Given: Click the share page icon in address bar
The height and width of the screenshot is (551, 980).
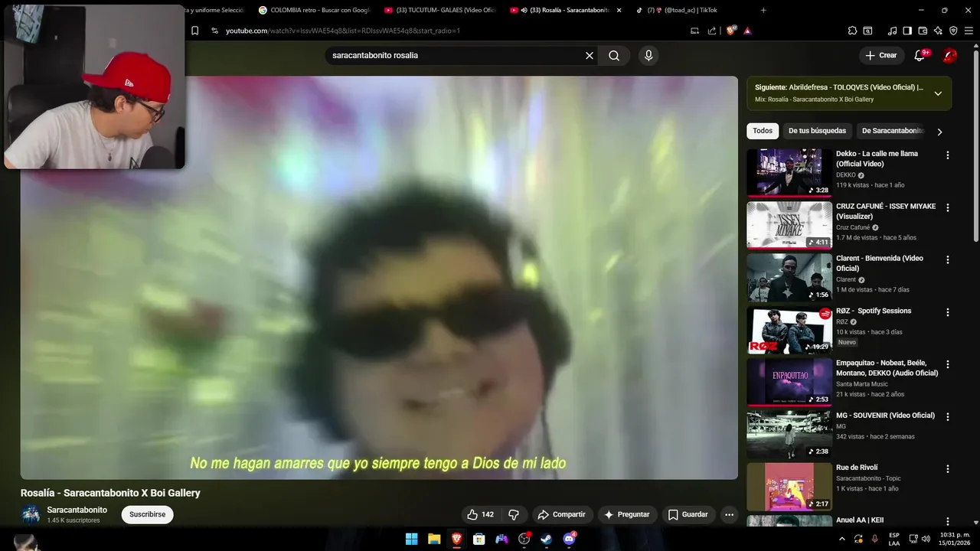Looking at the screenshot, I should 712,31.
